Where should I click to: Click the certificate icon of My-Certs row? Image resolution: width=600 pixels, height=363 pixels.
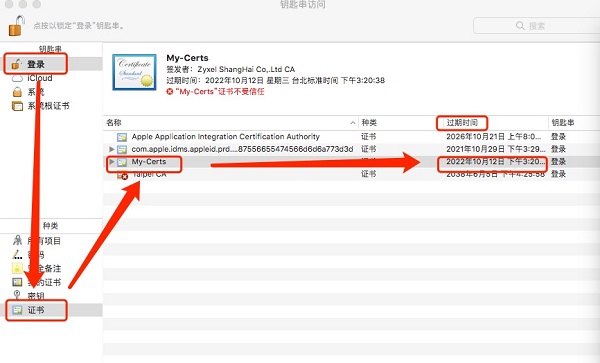tap(122, 162)
